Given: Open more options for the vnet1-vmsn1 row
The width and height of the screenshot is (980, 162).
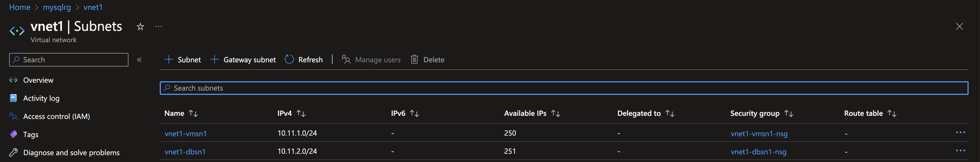Looking at the screenshot, I should point(961,133).
